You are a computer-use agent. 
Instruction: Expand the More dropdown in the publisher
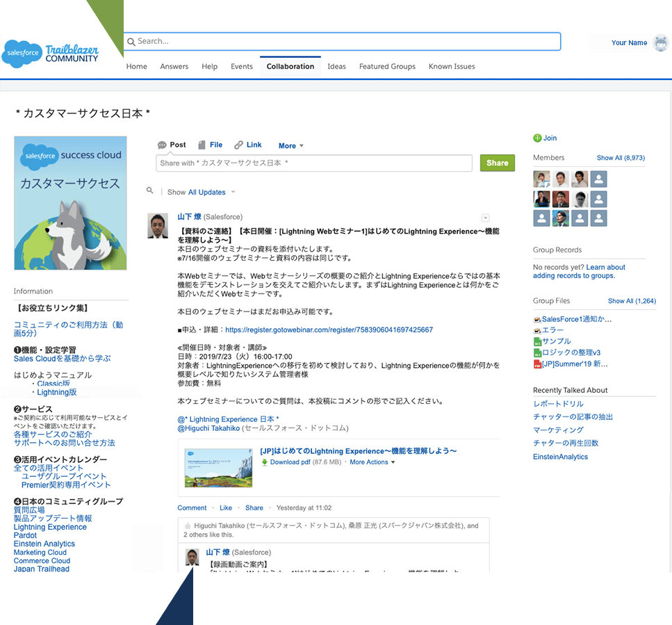(x=291, y=146)
